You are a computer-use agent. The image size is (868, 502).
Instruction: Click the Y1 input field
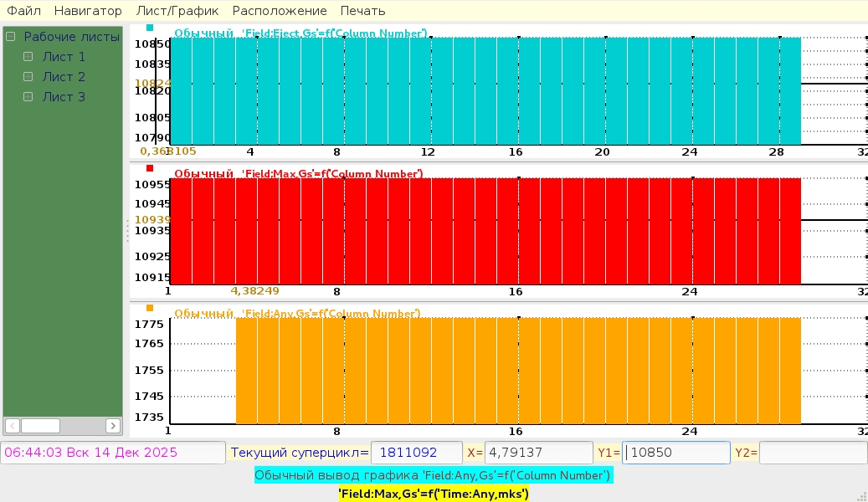click(x=676, y=453)
